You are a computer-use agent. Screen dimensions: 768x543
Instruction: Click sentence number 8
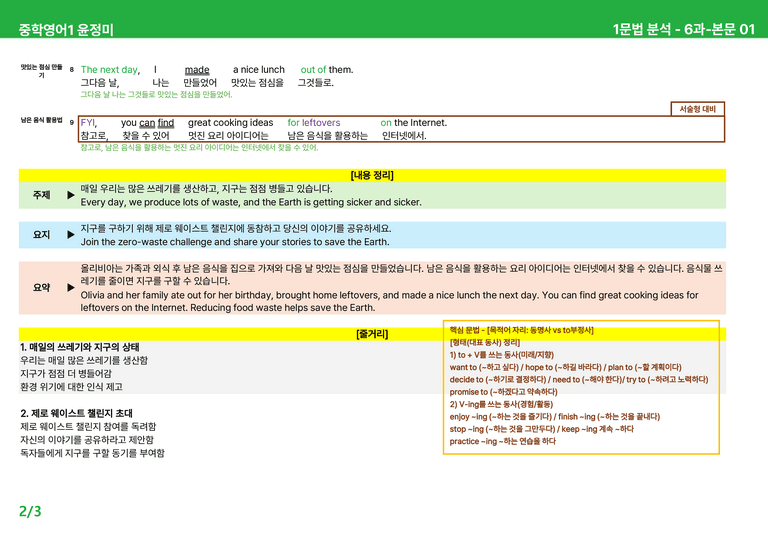72,70
